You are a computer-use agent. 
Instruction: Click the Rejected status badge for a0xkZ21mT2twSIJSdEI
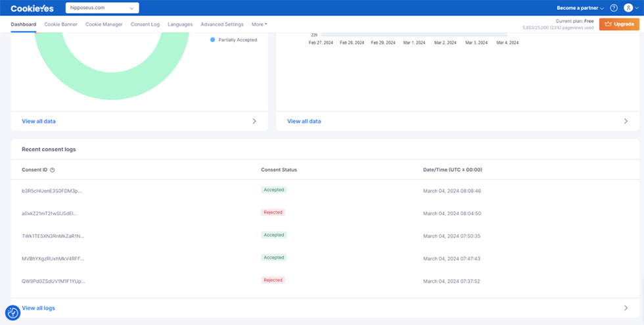[x=273, y=213]
